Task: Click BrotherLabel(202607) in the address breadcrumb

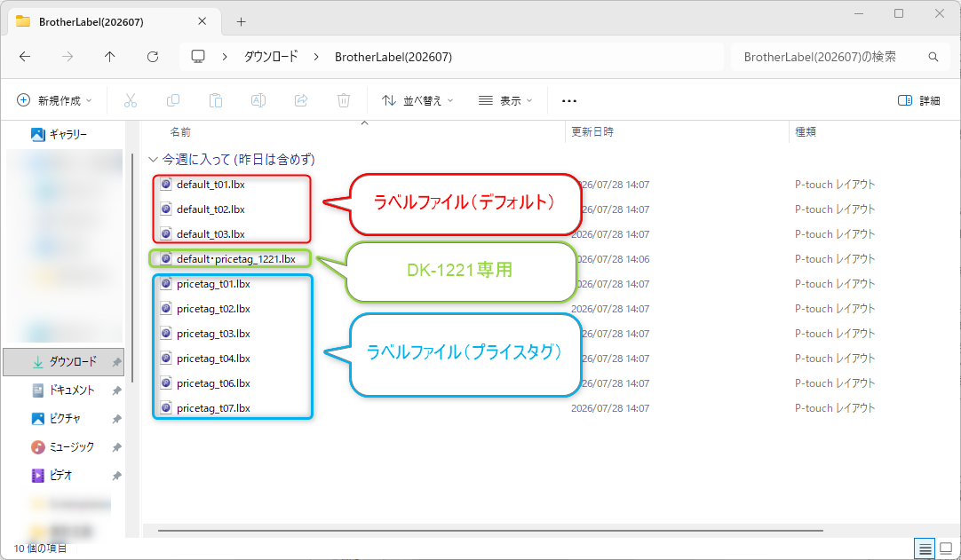Action: (x=393, y=57)
